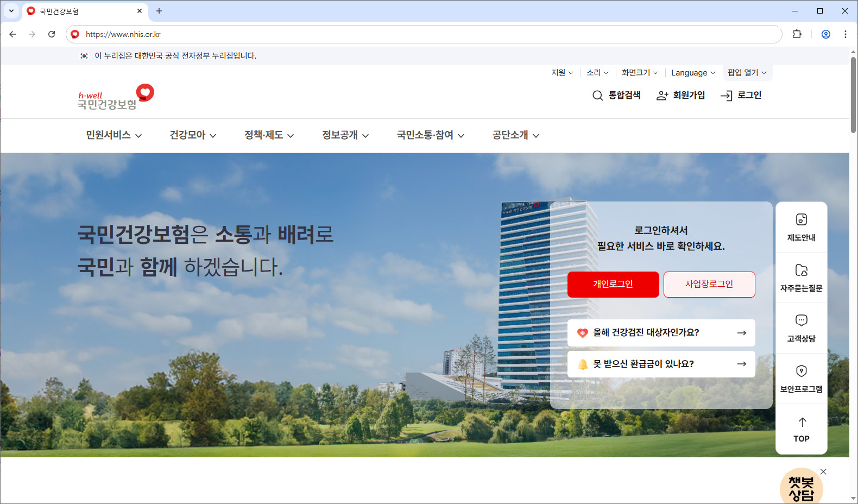Expand the 건강모아 menu
Image resolution: width=858 pixels, height=504 pixels.
tap(193, 135)
